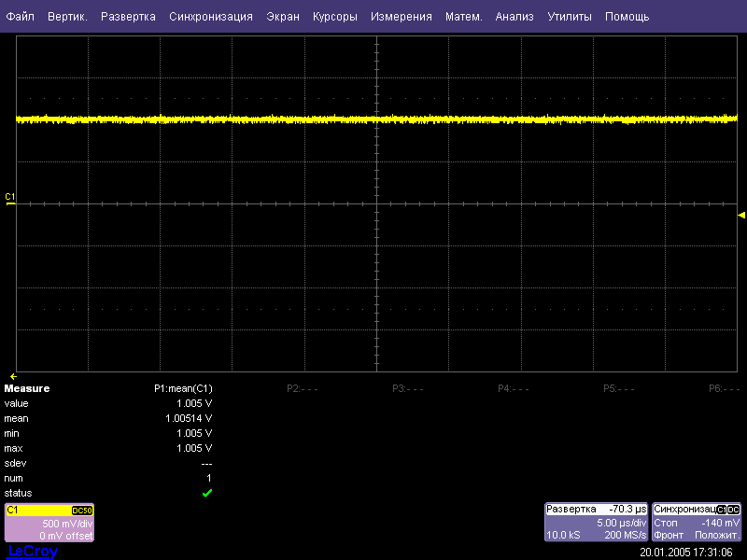
Task: Open the Анализ menu
Action: pyautogui.click(x=514, y=17)
